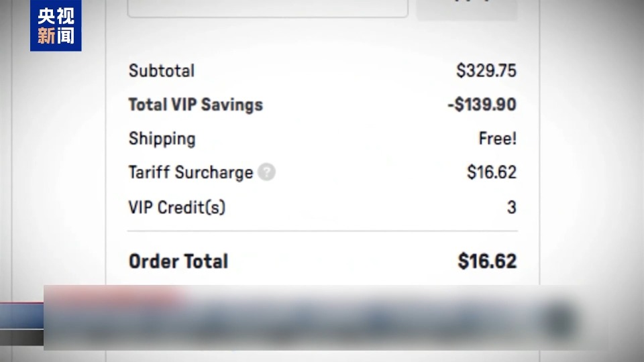
Task: Click the -$139.90 savings amount
Action: pos(482,105)
